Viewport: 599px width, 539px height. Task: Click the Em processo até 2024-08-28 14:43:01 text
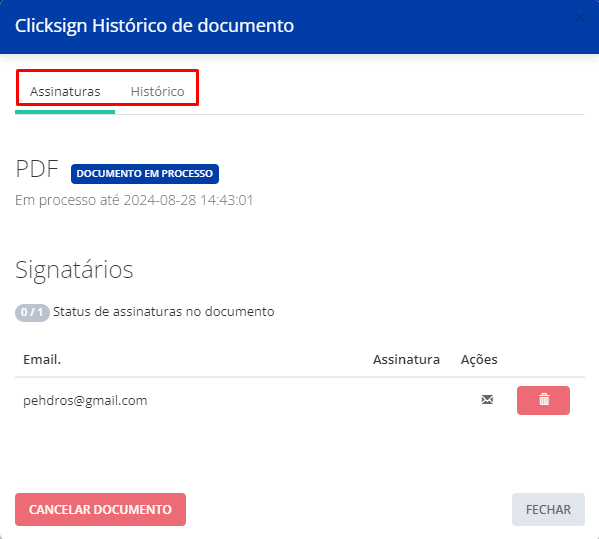click(134, 200)
